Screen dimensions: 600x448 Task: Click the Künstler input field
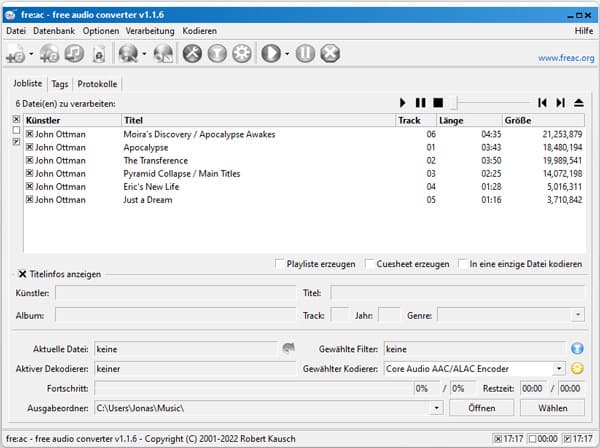[176, 293]
